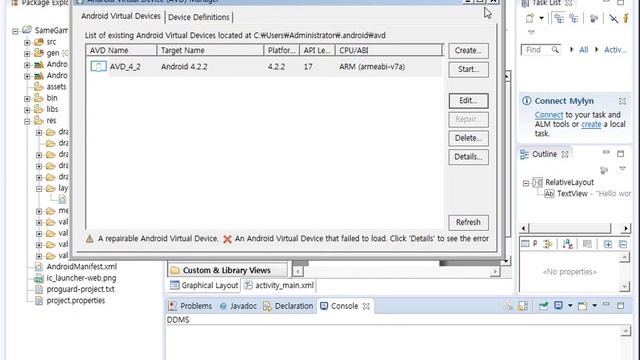Dismiss the Connect Mylyn notice
Screen dimensions: 640x360
pyautogui.click(x=622, y=101)
